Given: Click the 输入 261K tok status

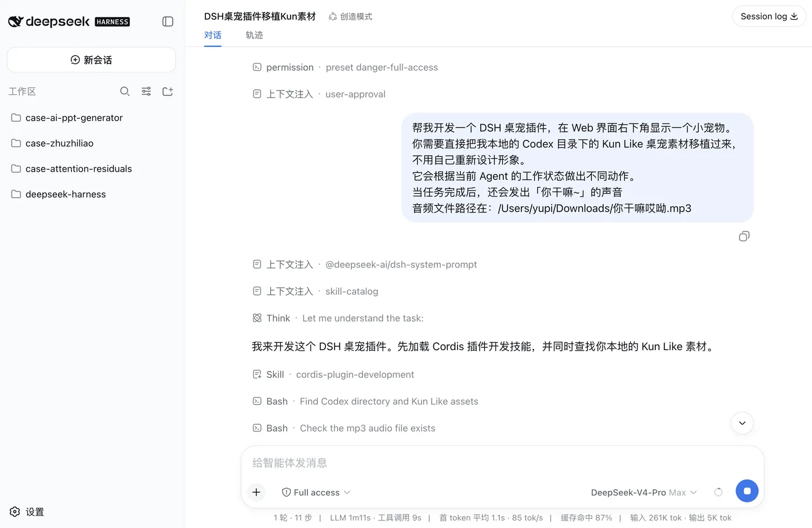Looking at the screenshot, I should [x=656, y=518].
